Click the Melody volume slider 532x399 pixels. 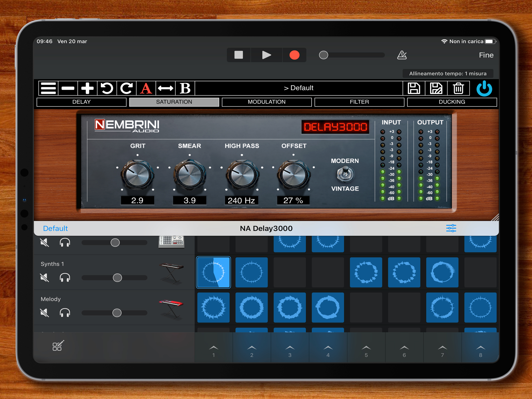click(115, 313)
